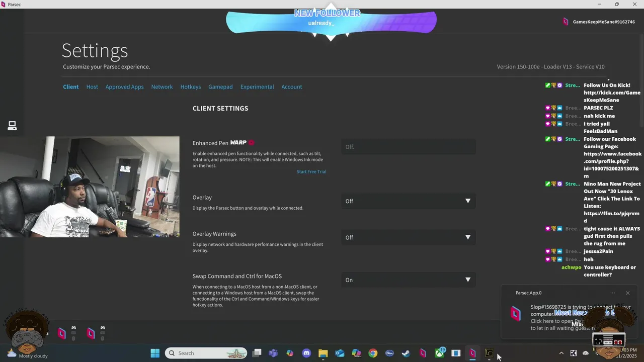Viewport: 644px width, 362px height.
Task: Click the "Customize your Parsec experience." subtitle
Action: pos(107,67)
